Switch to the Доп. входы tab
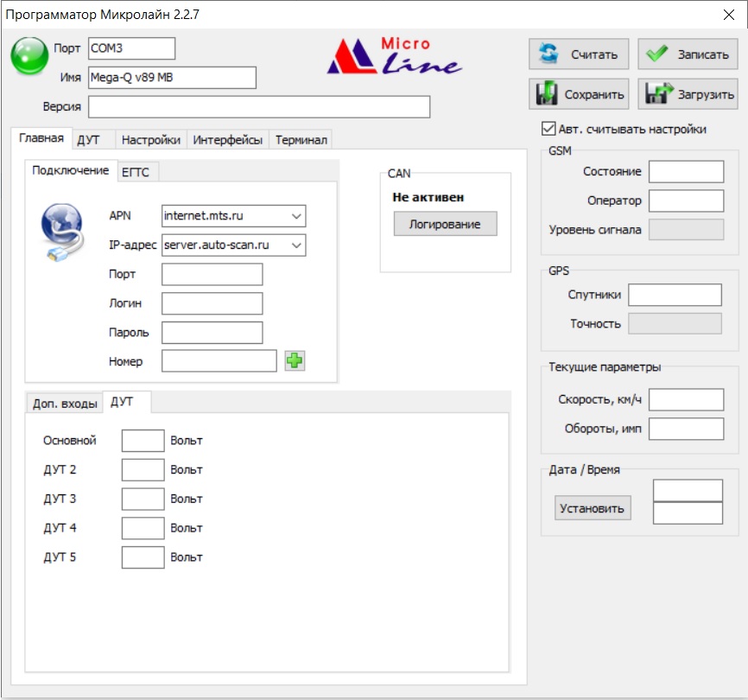 [65, 404]
